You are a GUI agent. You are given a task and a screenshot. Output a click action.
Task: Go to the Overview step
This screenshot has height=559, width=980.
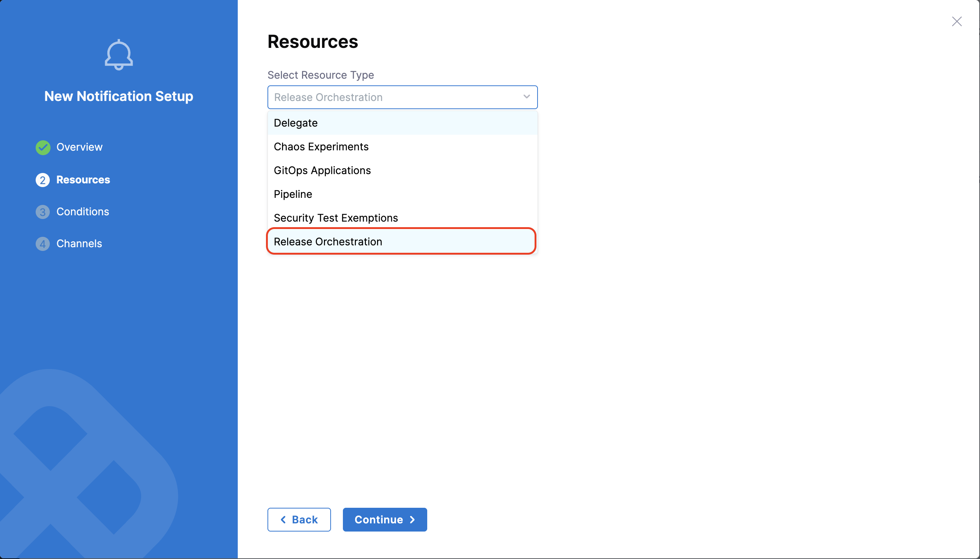coord(79,147)
